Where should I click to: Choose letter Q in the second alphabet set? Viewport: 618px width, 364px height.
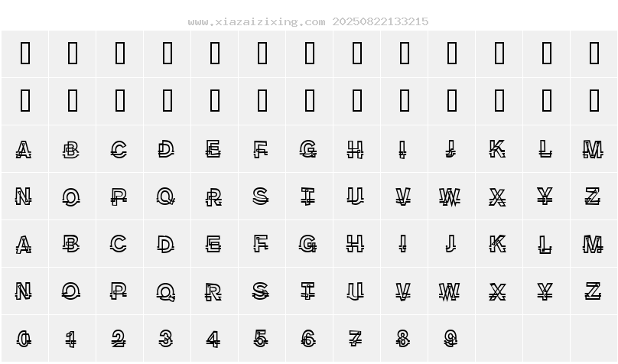(x=167, y=291)
